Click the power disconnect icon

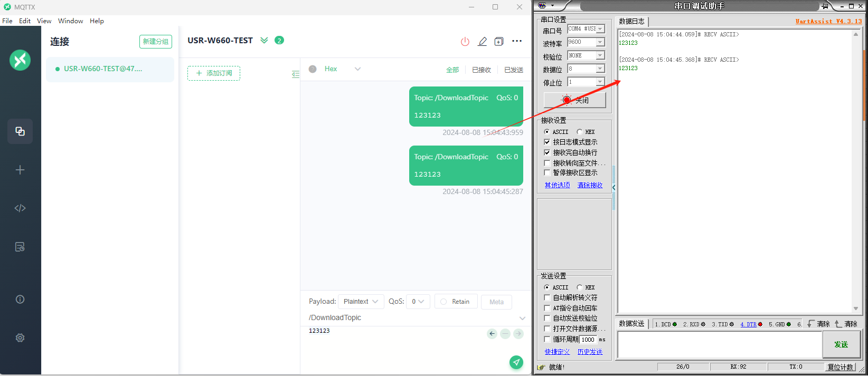point(465,42)
